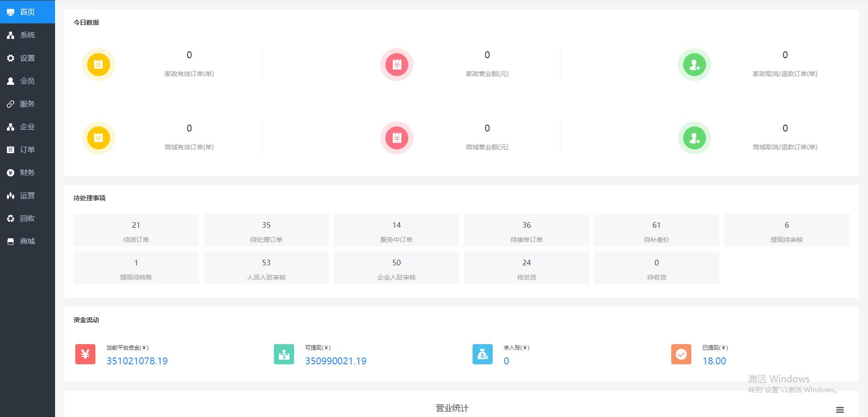Click the teal 可提现 icon
This screenshot has width=868, height=417.
284,354
